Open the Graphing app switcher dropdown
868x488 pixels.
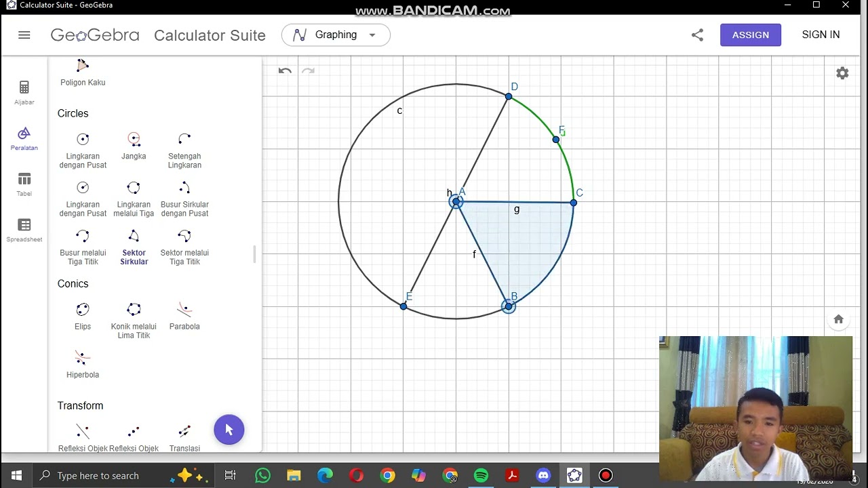tap(336, 35)
